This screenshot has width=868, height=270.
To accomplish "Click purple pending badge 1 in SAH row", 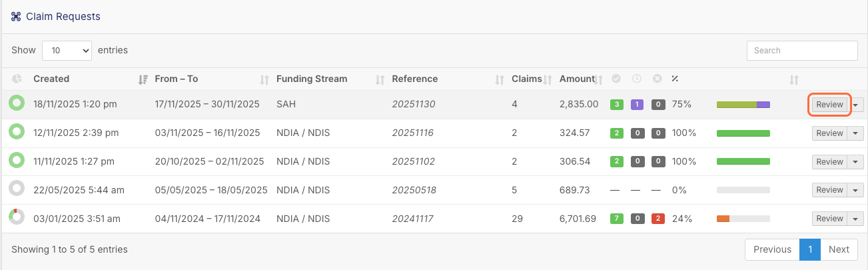I will coord(637,105).
